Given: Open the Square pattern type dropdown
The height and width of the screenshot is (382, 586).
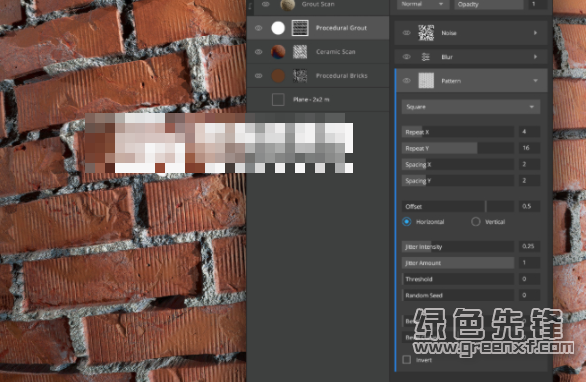Looking at the screenshot, I should pos(471,107).
